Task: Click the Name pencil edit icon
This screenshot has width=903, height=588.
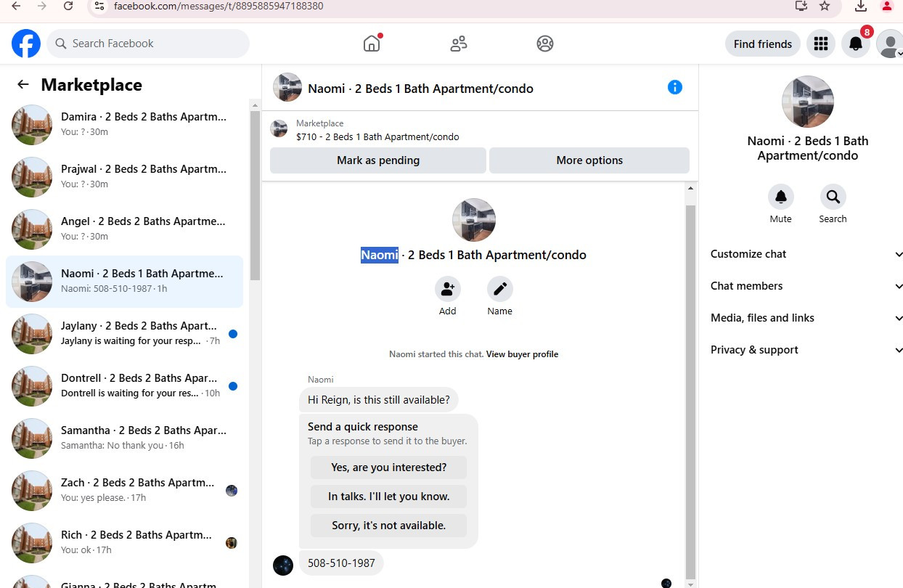Action: [x=500, y=289]
